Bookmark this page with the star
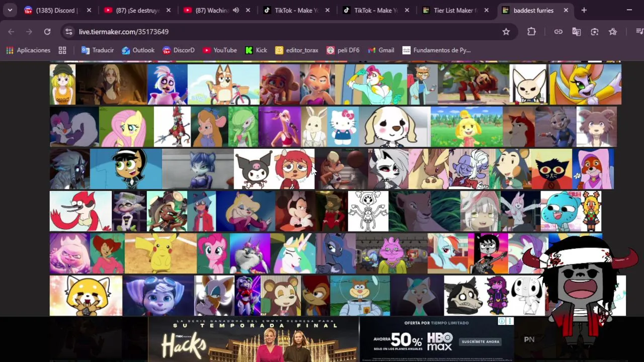Screen dimensions: 644x362 [x=506, y=32]
